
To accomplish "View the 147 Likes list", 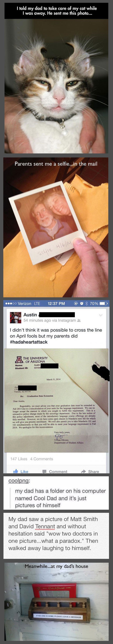I will click(19, 459).
